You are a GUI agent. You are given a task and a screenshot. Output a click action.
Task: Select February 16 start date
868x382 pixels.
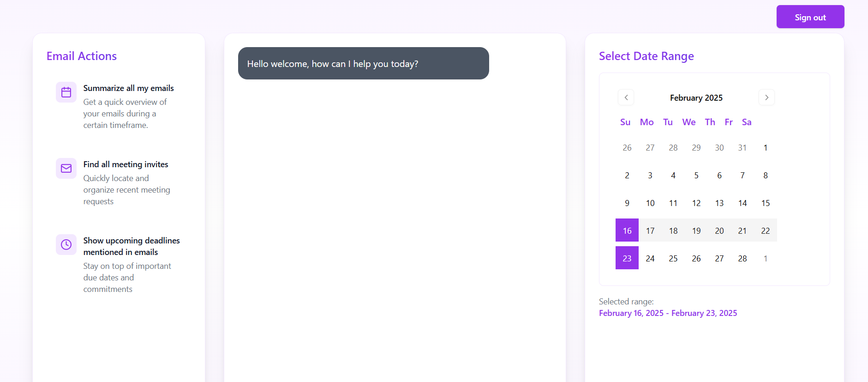pyautogui.click(x=627, y=230)
